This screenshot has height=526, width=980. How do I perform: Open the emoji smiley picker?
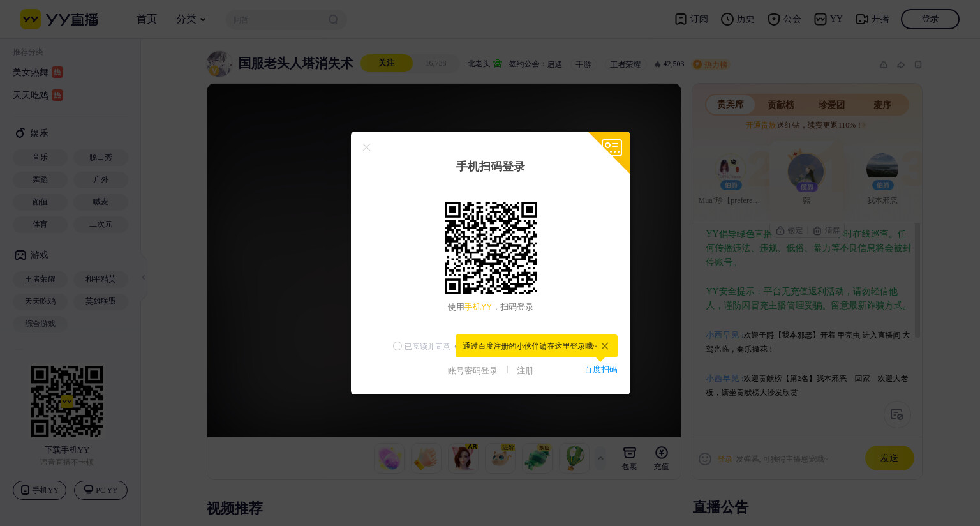click(x=705, y=458)
